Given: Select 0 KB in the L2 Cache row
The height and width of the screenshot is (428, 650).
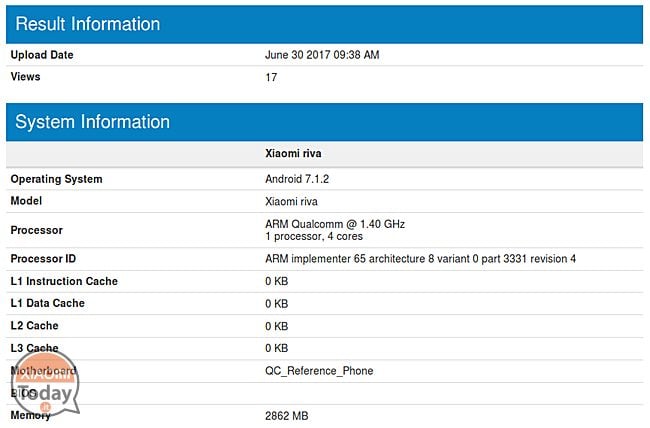Looking at the screenshot, I should 276,326.
